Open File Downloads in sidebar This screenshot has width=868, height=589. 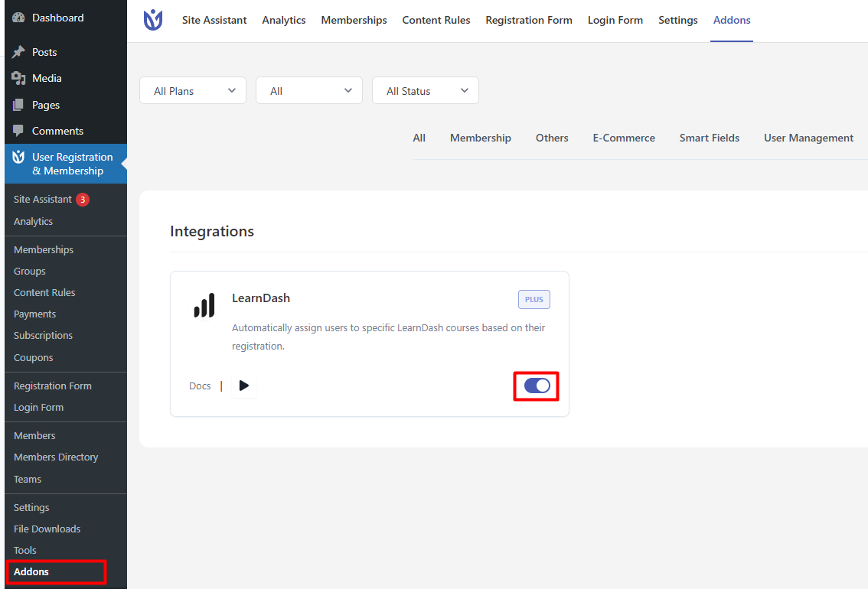pos(47,529)
